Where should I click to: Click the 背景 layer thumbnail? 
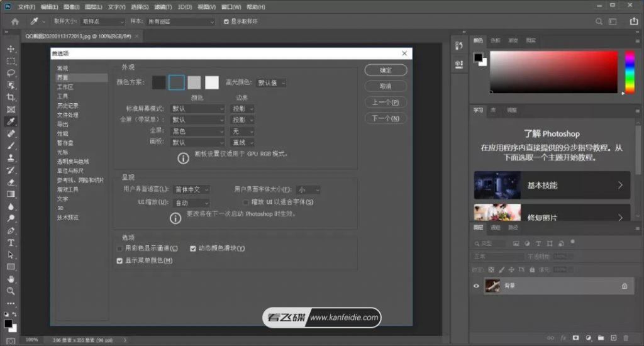(492, 286)
